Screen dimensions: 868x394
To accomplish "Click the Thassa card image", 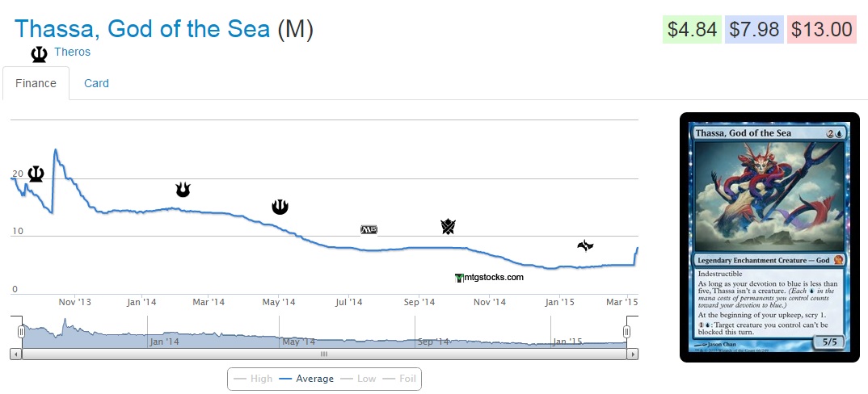I will 769,237.
